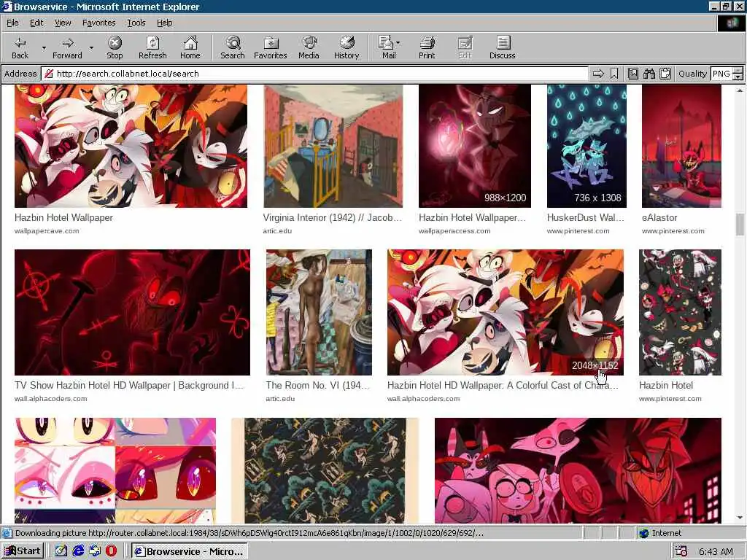
Task: Click the "HuskerDust Wal..." title link
Action: (x=586, y=217)
